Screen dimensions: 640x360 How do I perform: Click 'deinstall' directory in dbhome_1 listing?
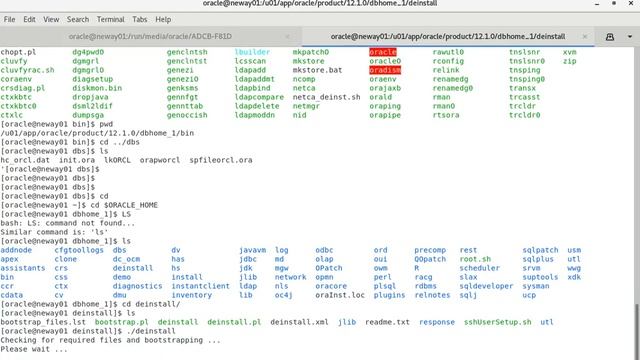coord(133,268)
